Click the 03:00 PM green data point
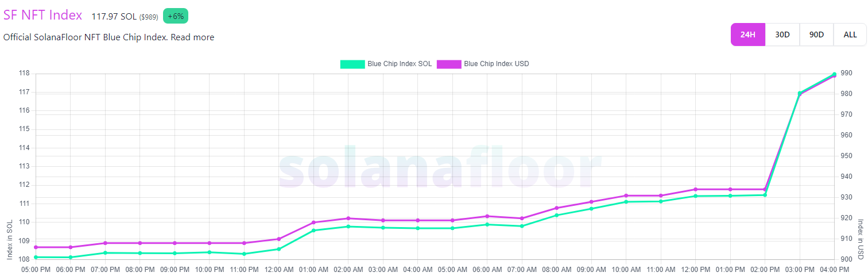The width and height of the screenshot is (868, 276). 800,93
